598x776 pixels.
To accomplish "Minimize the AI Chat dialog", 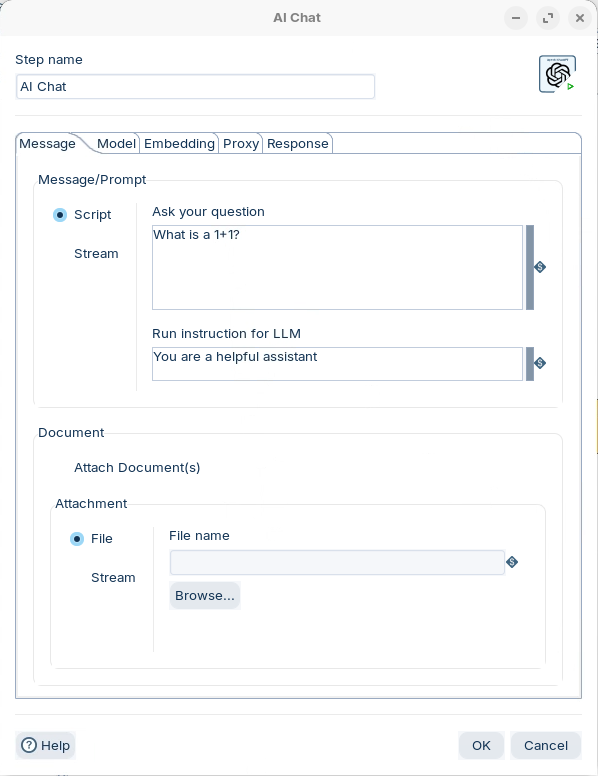I will (x=516, y=18).
